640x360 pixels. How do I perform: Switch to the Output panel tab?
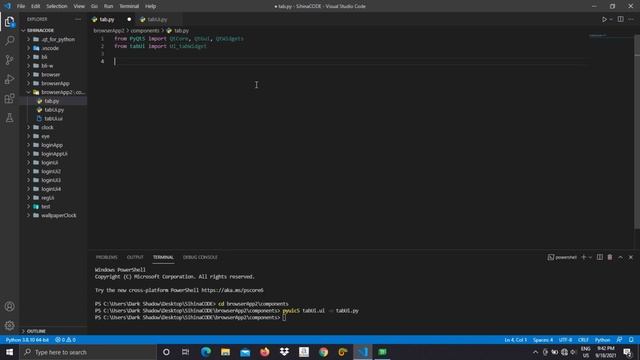[135, 257]
